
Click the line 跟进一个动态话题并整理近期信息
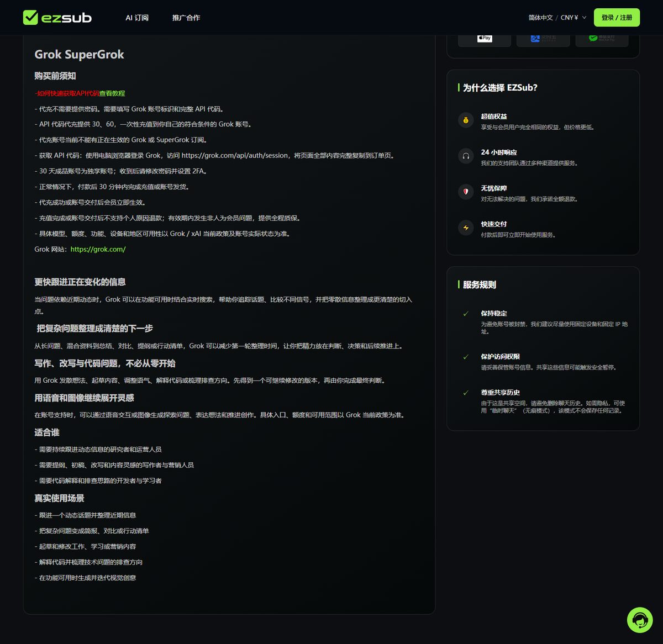85,515
